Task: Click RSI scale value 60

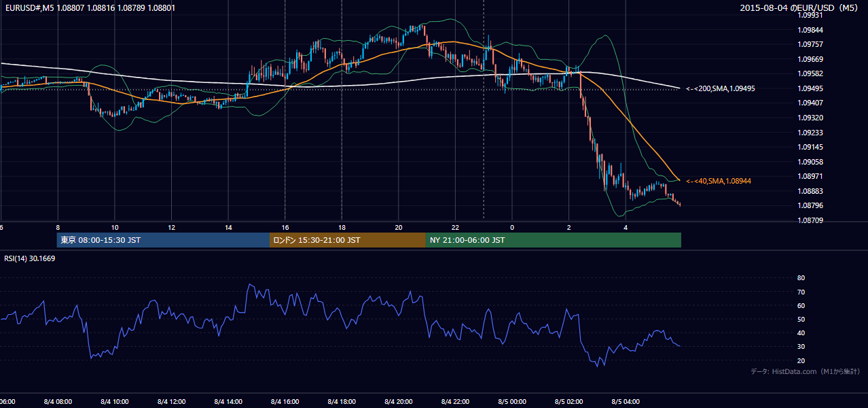Action: click(801, 305)
